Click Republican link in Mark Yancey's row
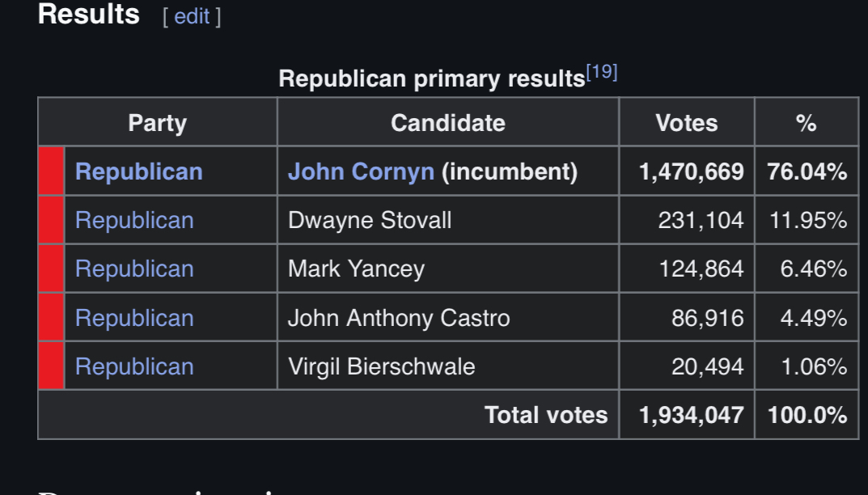This screenshot has width=868, height=495. click(134, 269)
